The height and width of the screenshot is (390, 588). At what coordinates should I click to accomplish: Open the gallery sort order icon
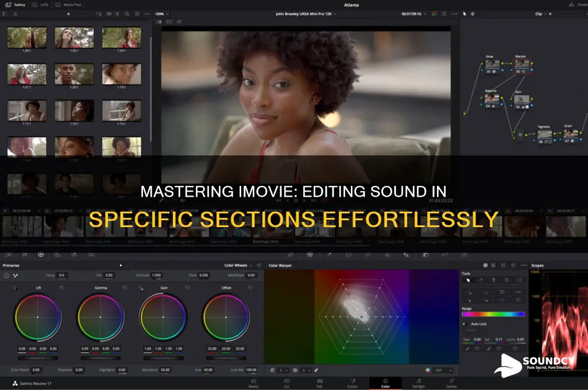(x=99, y=14)
